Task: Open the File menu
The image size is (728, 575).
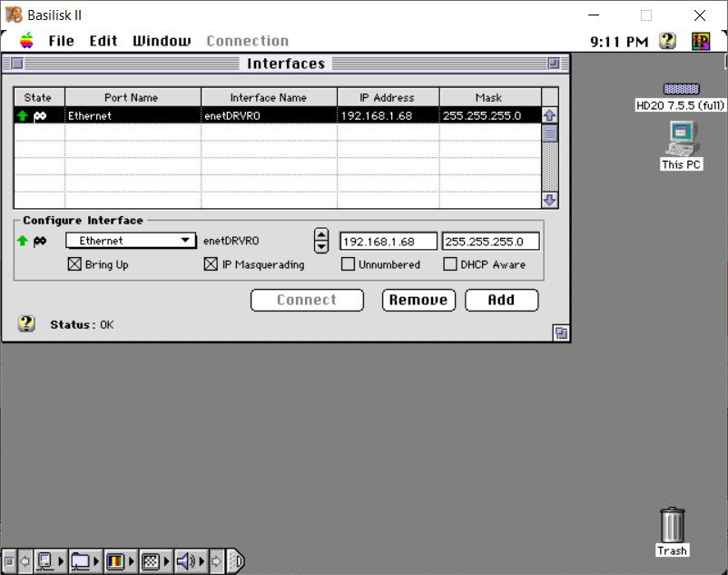Action: [62, 41]
